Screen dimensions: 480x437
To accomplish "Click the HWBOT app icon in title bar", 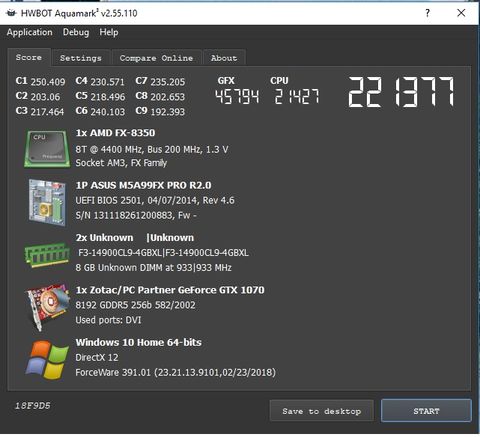I will [x=11, y=13].
